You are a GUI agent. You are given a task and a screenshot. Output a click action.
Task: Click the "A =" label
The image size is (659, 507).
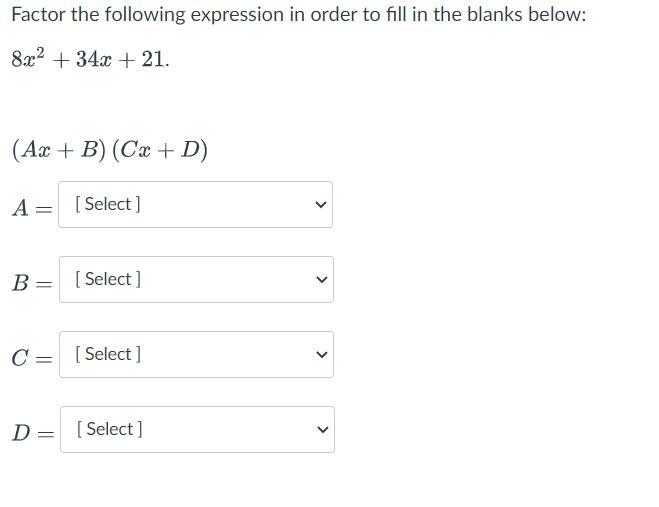31,208
